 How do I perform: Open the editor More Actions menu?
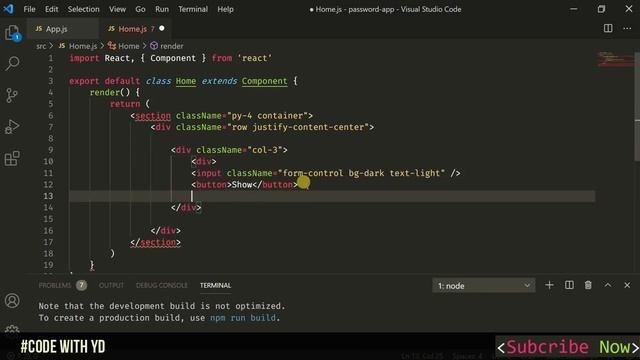(x=627, y=28)
